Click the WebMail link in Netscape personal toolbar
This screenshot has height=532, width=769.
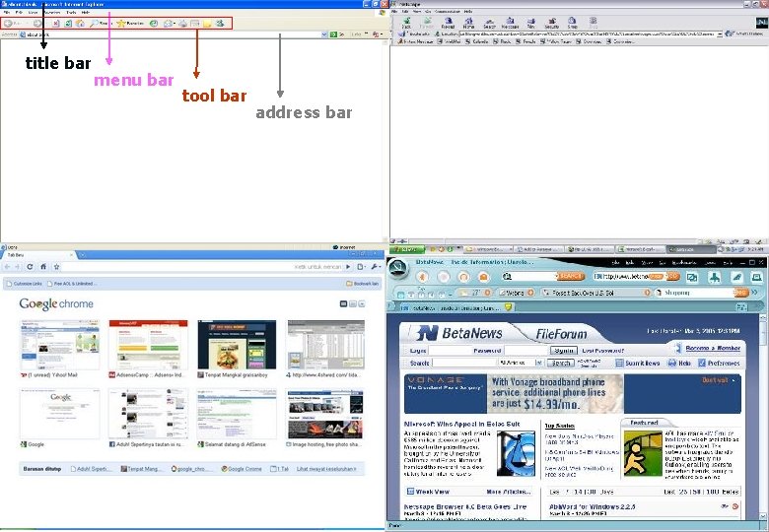pos(450,41)
